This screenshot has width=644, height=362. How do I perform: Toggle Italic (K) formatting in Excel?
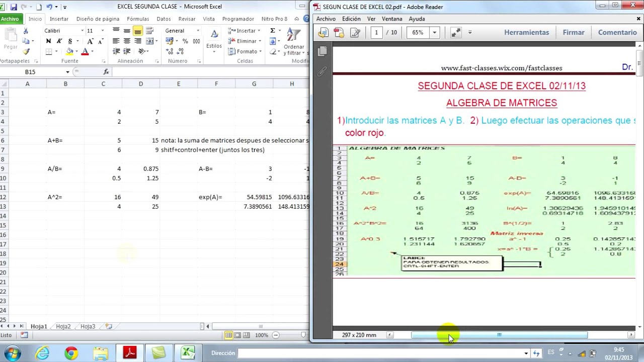tap(59, 41)
